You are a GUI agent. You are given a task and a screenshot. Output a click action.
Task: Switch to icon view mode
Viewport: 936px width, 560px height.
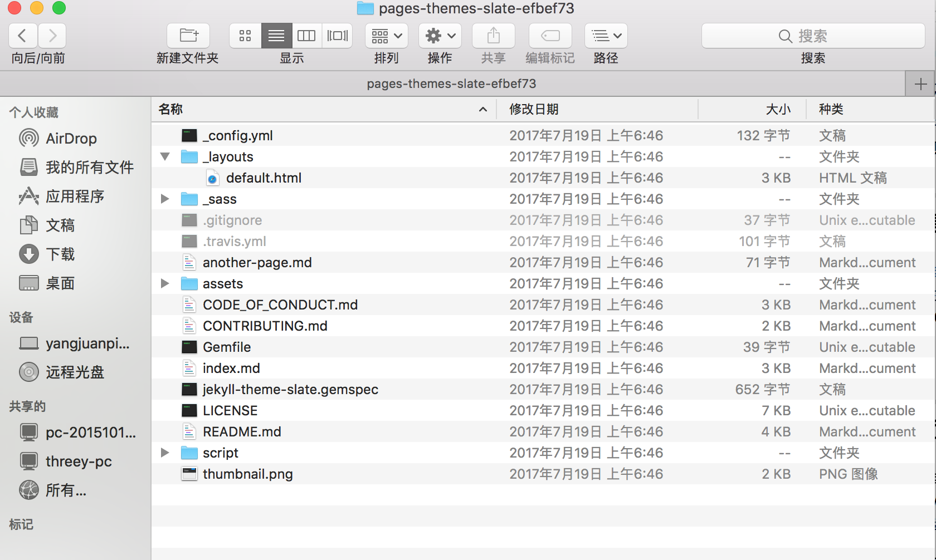click(x=245, y=36)
